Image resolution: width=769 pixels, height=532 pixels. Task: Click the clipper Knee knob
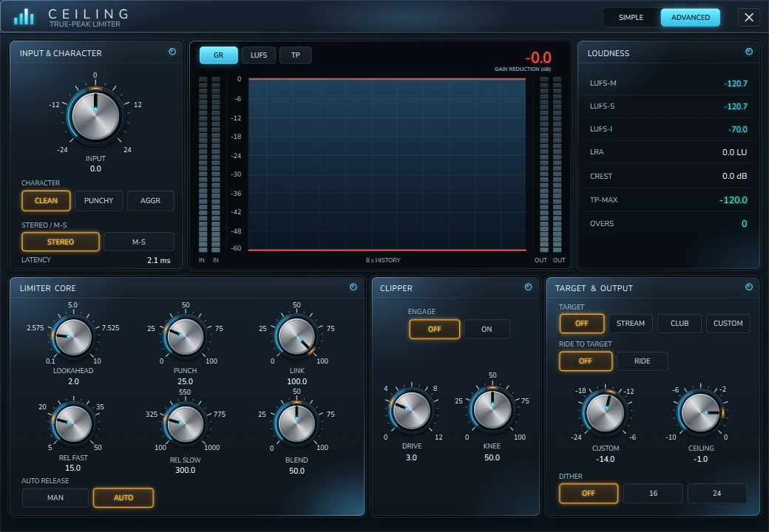[492, 409]
